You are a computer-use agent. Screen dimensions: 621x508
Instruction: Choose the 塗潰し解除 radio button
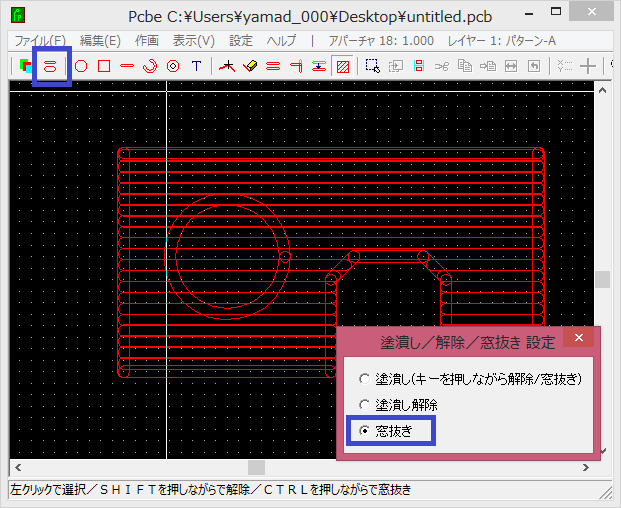tap(363, 405)
